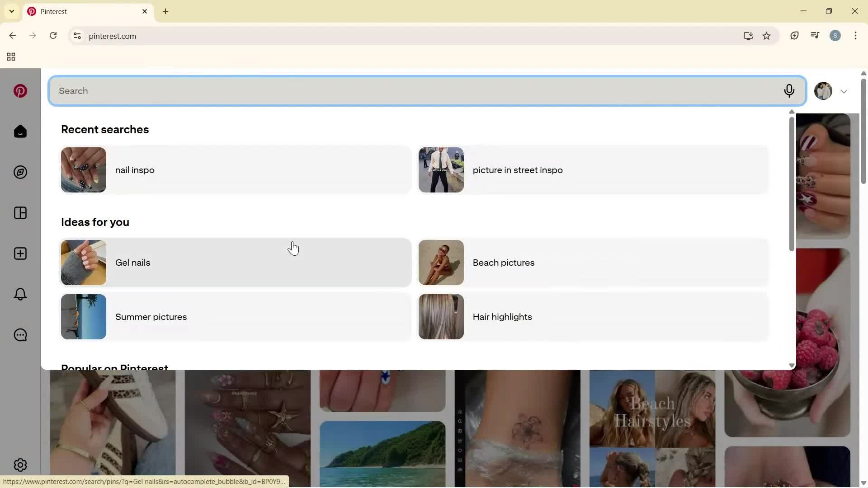Open Chrome's three-dot menu
This screenshot has height=488, width=868.
(856, 36)
